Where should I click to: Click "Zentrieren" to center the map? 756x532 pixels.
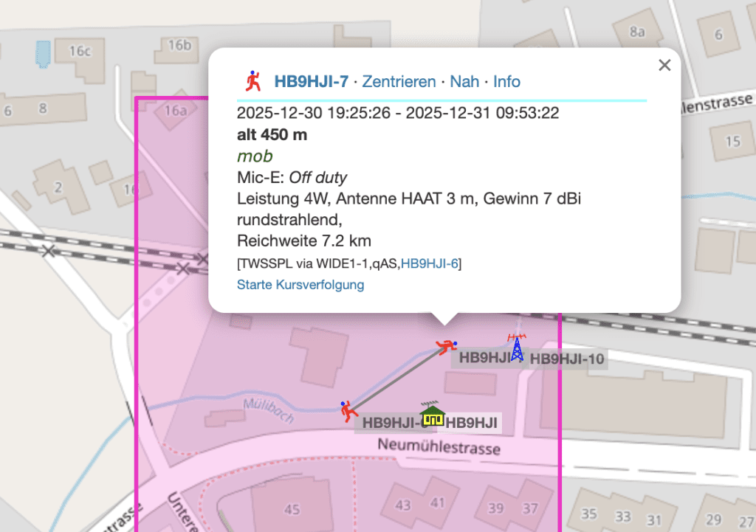point(399,81)
